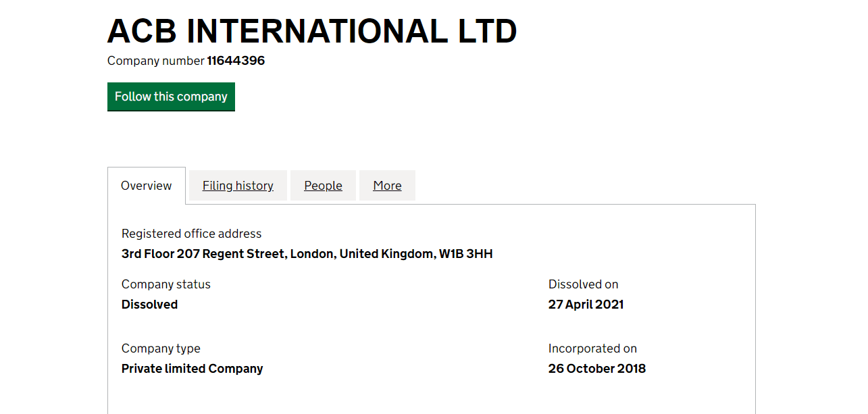Click the date 27 April 2021
This screenshot has width=868, height=414.
586,305
